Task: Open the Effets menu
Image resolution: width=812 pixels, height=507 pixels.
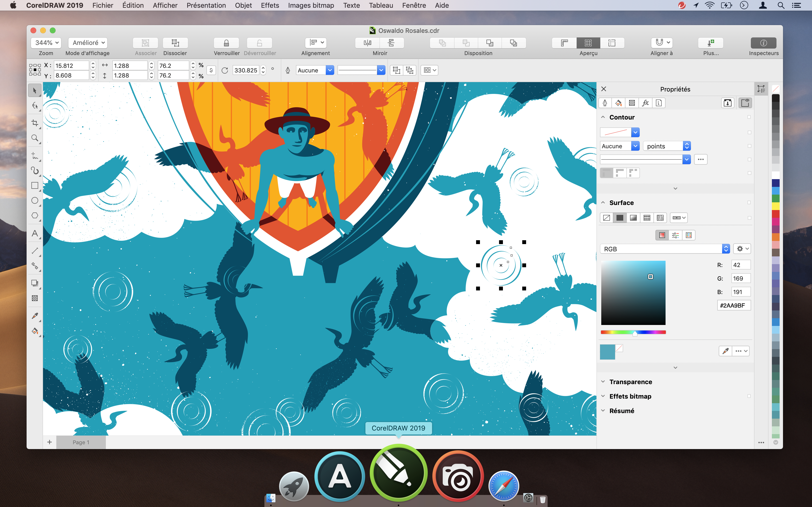Action: click(x=270, y=5)
